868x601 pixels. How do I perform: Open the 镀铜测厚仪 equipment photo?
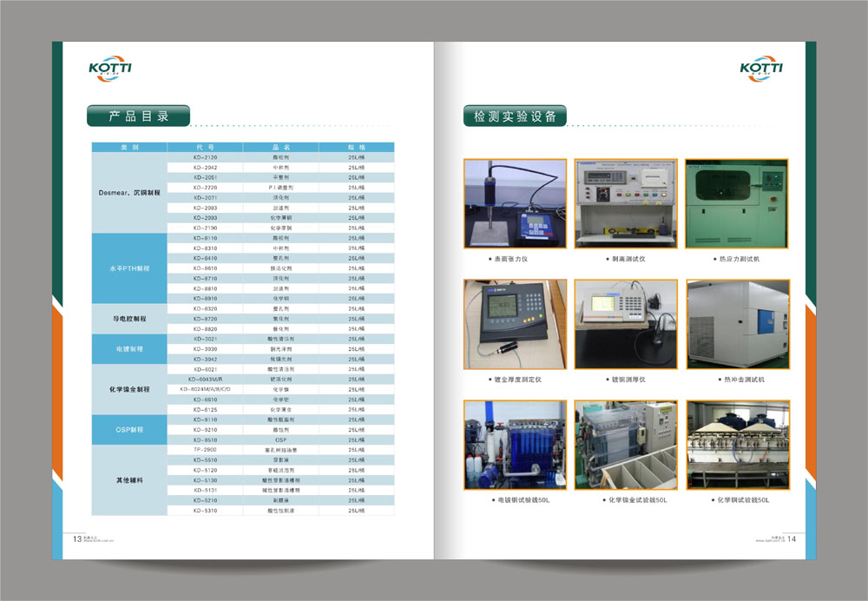click(626, 324)
